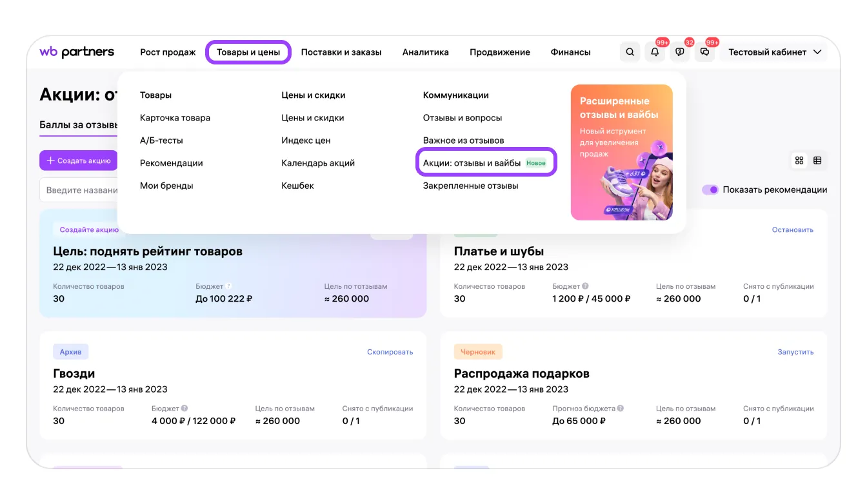Screen dimensions: 867x504
Task: Open the Поставки и заказы menu
Action: 341,52
